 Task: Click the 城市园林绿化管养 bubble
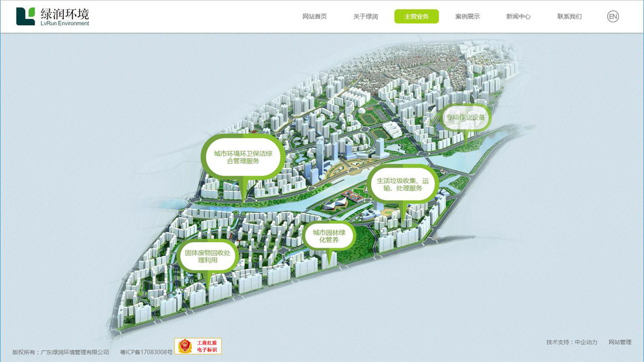[329, 236]
